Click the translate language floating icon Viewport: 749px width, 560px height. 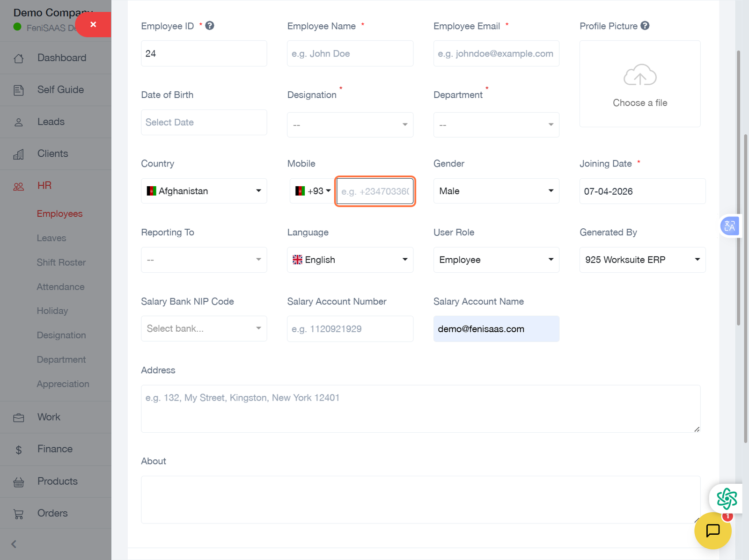point(729,226)
